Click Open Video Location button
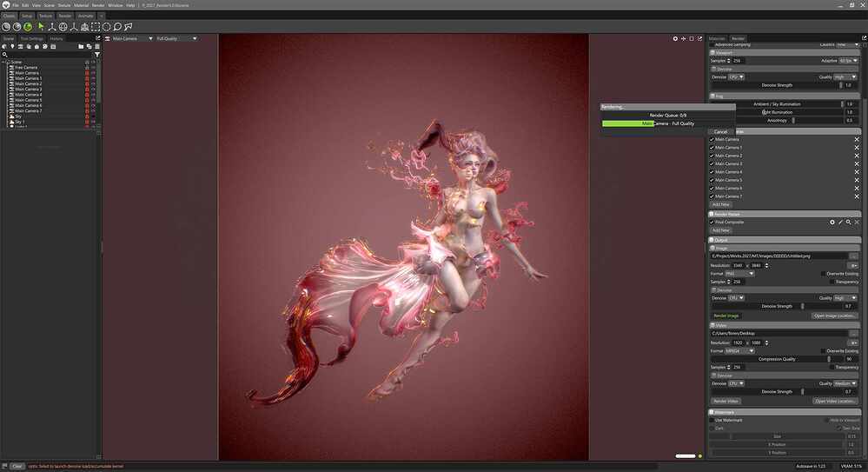 [x=834, y=401]
